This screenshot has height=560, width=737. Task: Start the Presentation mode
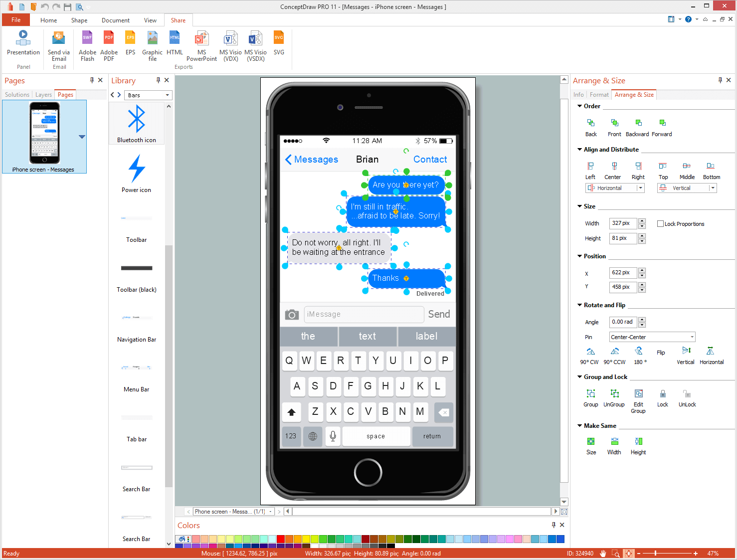(23, 43)
